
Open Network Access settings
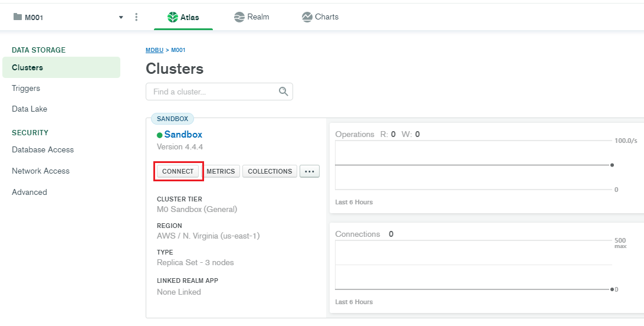point(41,171)
